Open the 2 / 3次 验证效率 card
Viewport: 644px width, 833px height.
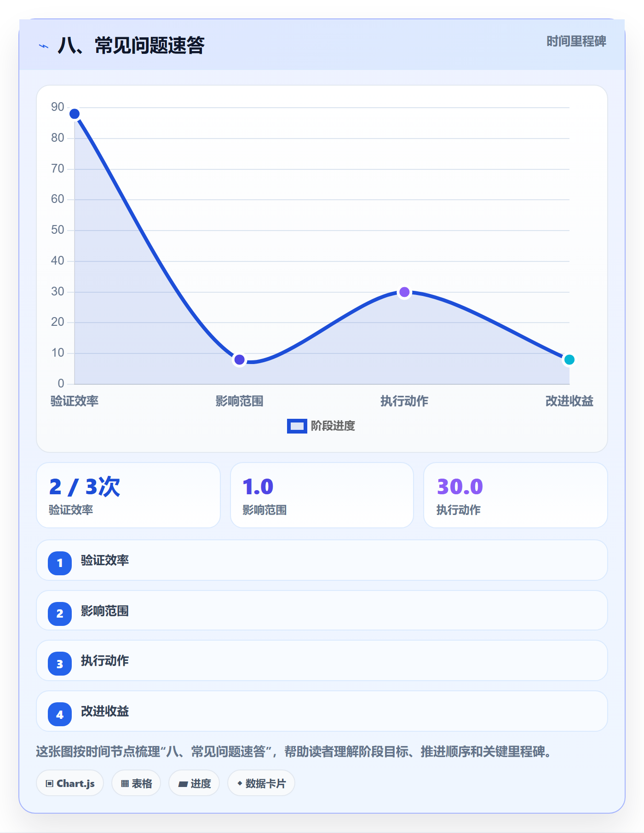point(128,495)
